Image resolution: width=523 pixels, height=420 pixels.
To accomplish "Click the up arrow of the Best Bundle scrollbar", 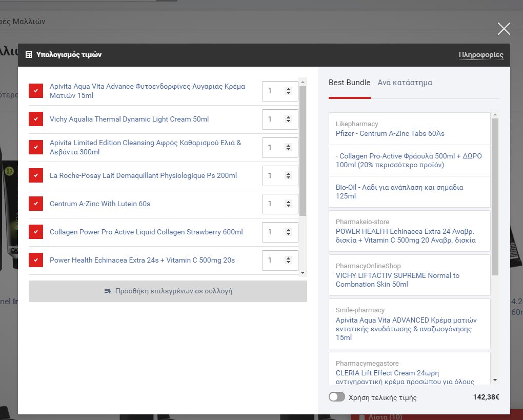I will tap(495, 115).
